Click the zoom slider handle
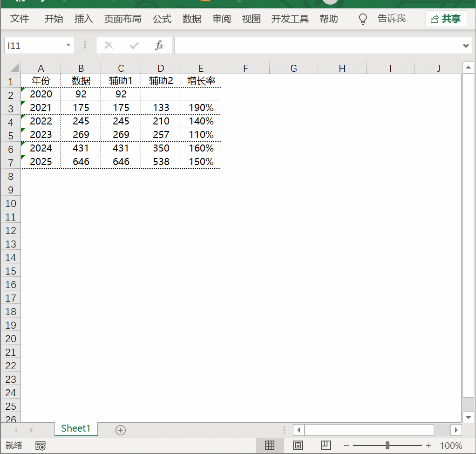This screenshot has height=454, width=476. [388, 446]
